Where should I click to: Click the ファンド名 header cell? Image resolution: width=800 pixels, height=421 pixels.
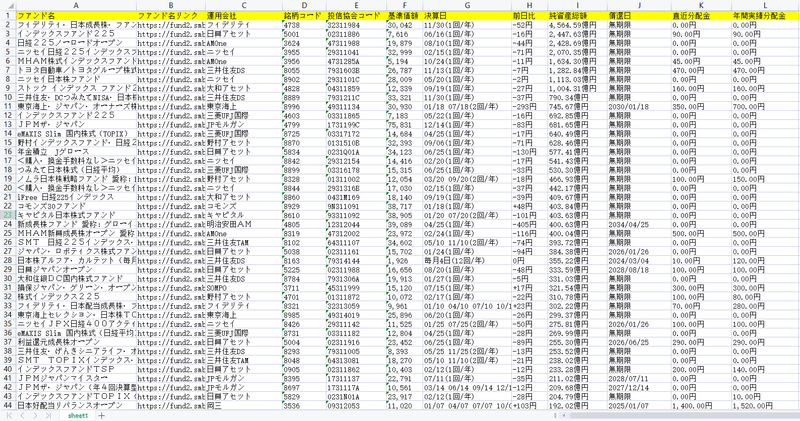click(76, 15)
